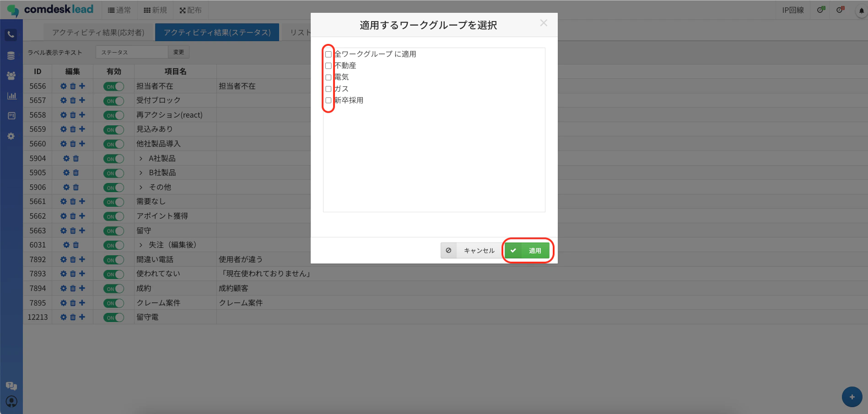
Task: Click the green 適用 button
Action: (x=527, y=251)
